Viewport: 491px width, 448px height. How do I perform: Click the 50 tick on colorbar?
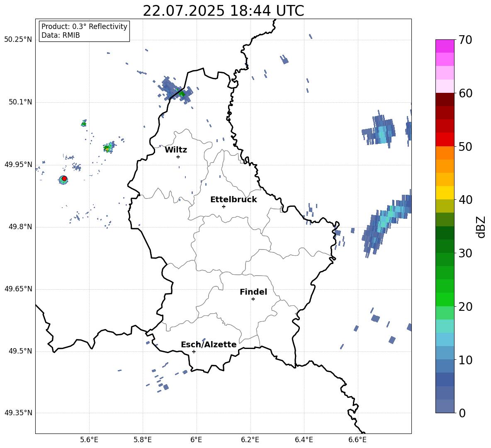tap(465, 146)
